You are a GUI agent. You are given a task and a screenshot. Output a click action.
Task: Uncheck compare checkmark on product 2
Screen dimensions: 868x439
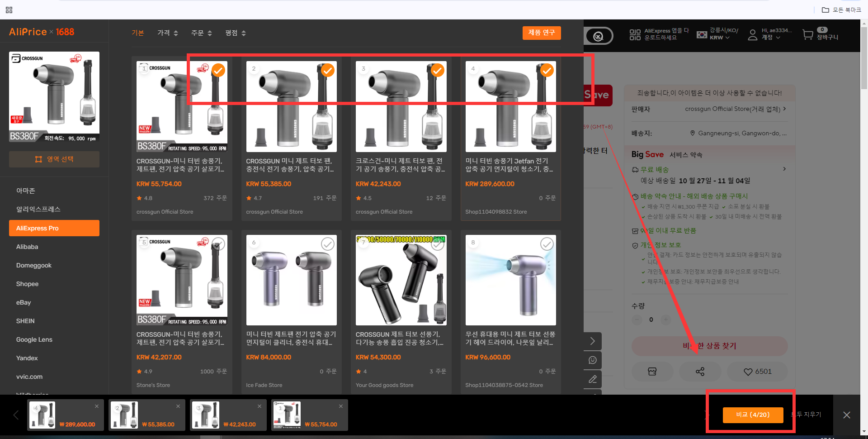(328, 71)
